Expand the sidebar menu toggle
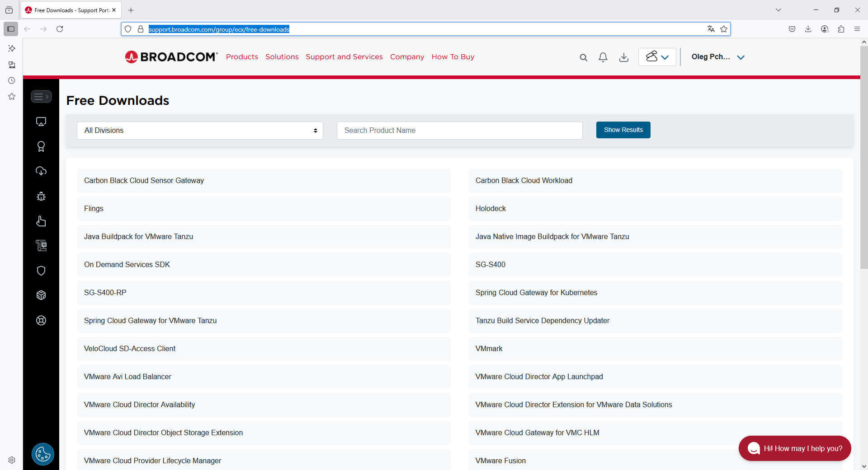This screenshot has width=868, height=470. [x=41, y=97]
